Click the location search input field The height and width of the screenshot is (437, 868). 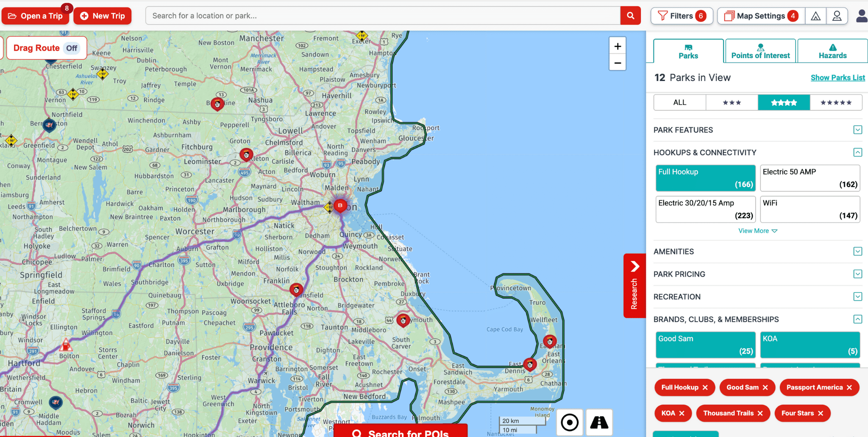382,16
